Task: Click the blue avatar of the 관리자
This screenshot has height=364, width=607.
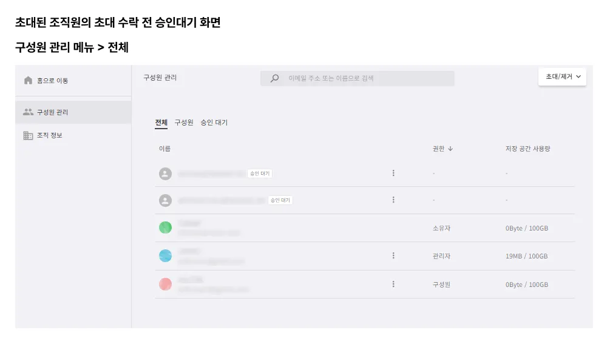Action: pos(165,256)
